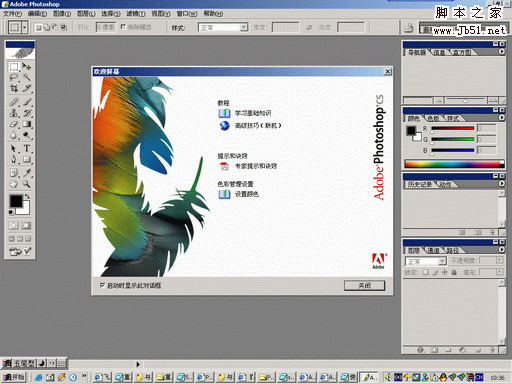This screenshot has width=512, height=384.
Task: Select the Type tool
Action: click(27, 148)
